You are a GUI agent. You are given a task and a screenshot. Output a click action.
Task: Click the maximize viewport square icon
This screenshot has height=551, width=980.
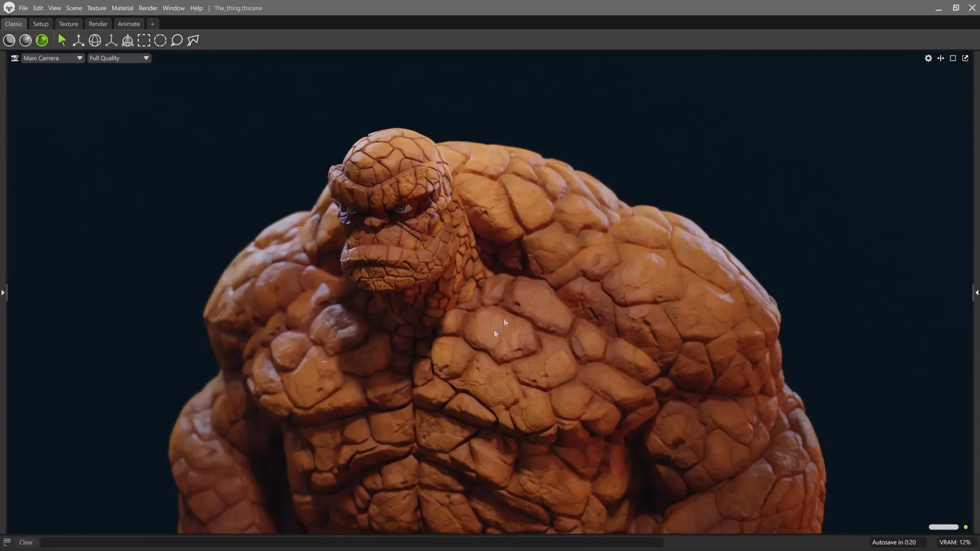point(953,58)
